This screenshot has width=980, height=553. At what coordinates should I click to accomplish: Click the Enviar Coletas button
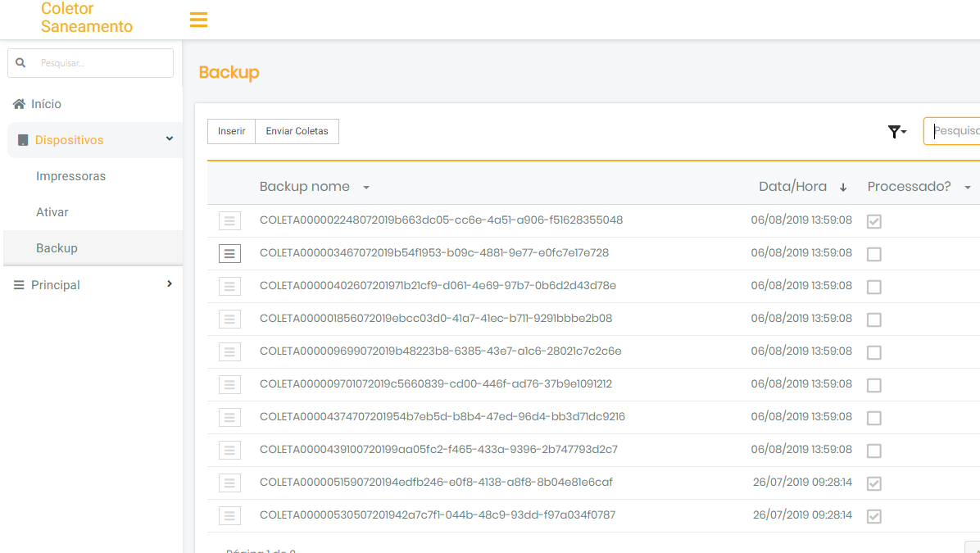[x=296, y=131]
